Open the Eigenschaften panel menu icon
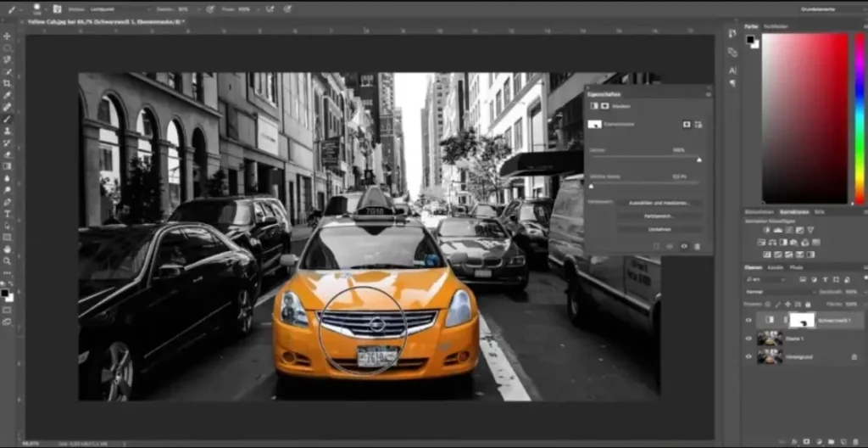The width and height of the screenshot is (868, 448). (708, 95)
